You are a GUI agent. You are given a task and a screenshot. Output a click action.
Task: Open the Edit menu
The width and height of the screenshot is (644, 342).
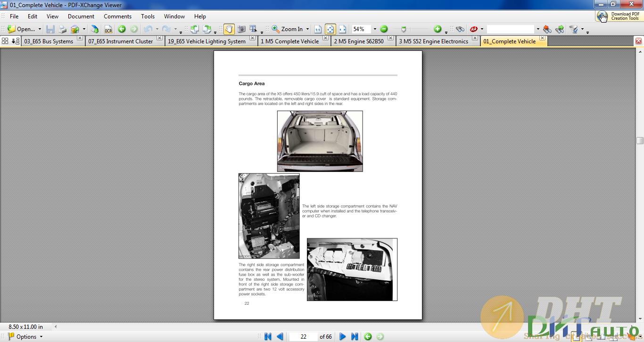pyautogui.click(x=33, y=16)
